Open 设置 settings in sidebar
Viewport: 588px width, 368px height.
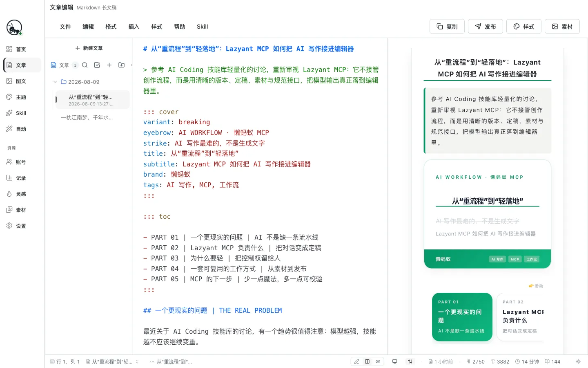pyautogui.click(x=22, y=226)
